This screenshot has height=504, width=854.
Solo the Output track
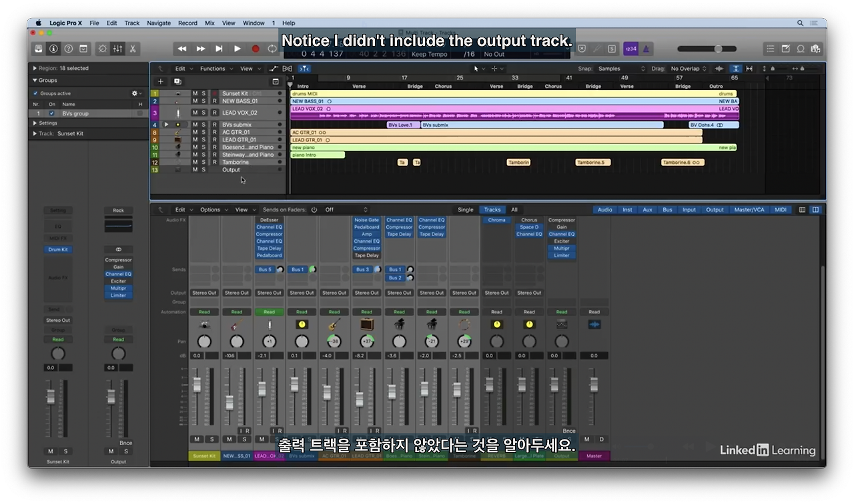pyautogui.click(x=204, y=169)
